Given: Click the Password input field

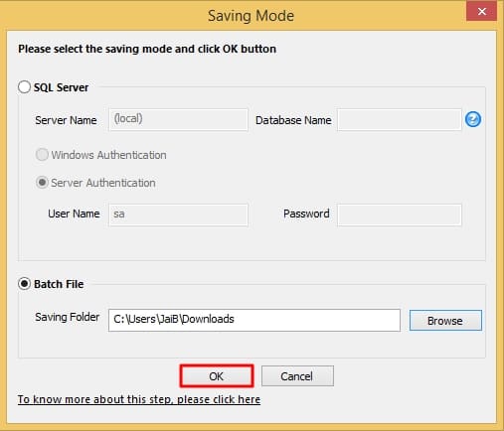Looking at the screenshot, I should [400, 215].
